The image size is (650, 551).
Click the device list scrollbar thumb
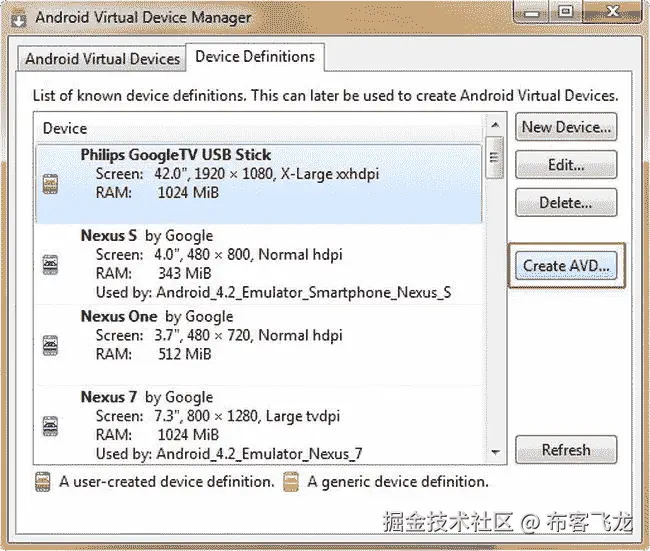(495, 158)
